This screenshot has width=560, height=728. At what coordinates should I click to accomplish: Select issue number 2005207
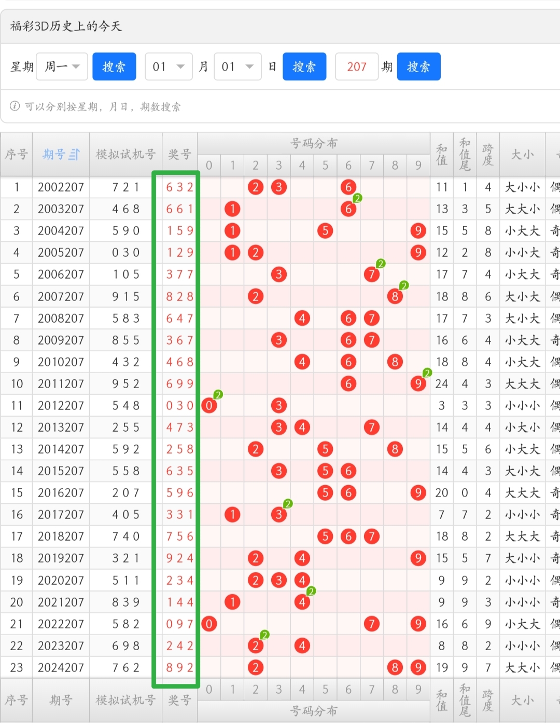click(61, 253)
